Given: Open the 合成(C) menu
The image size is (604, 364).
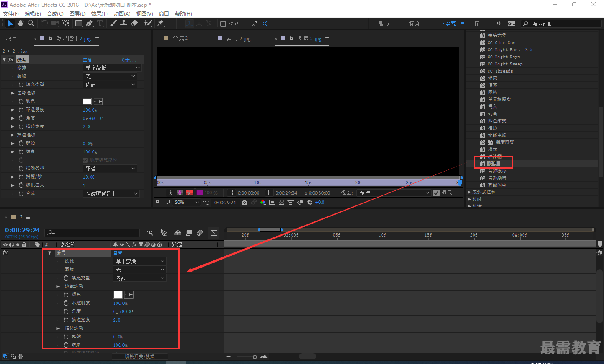Looking at the screenshot, I should (55, 14).
